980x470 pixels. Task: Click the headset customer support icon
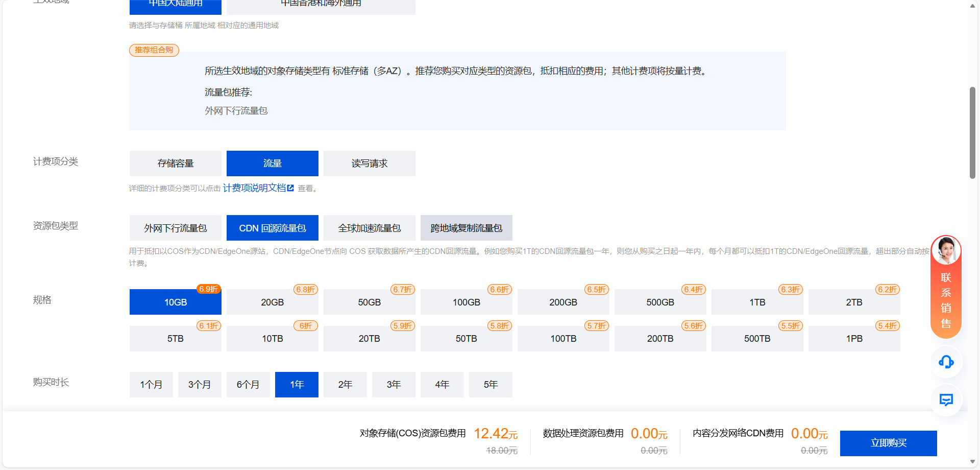point(946,362)
